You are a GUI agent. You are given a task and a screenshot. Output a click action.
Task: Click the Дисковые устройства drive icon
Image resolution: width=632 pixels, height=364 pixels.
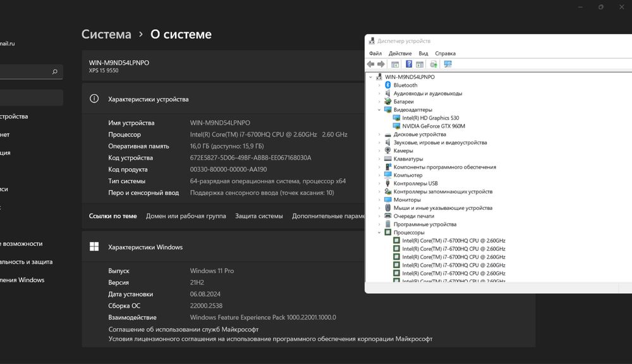(388, 134)
